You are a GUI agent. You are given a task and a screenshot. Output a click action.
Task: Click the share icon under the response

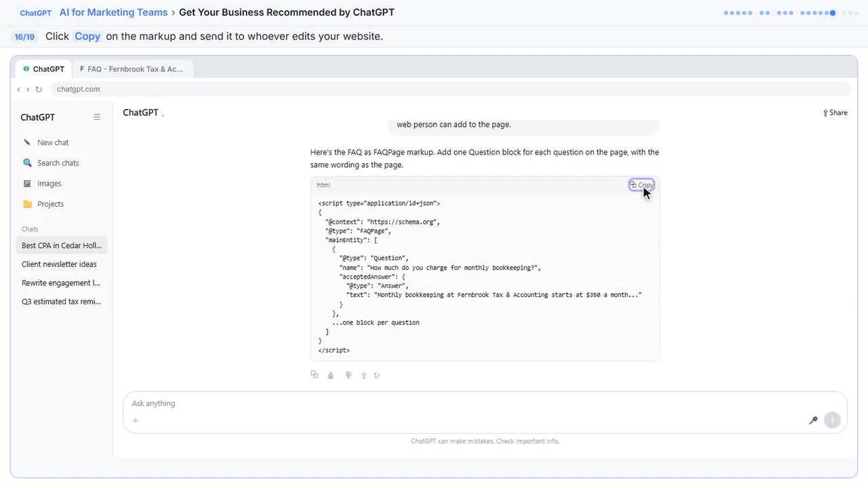coord(363,375)
